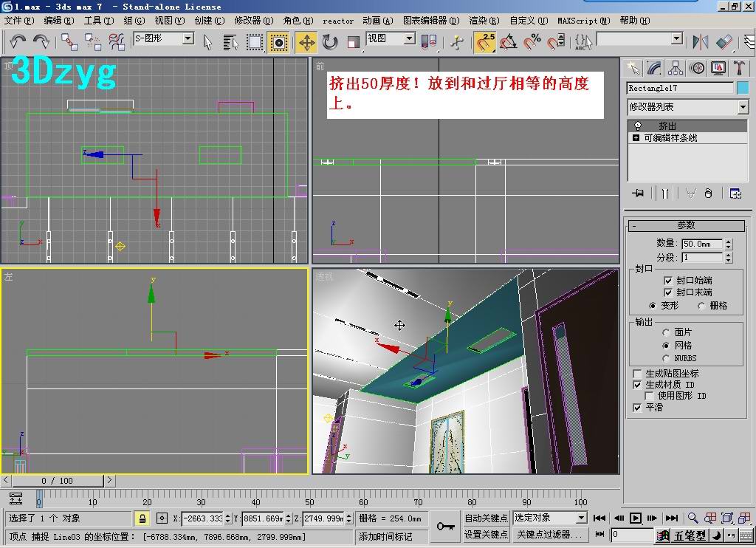
Task: Select the 面片 output radio button
Action: point(667,333)
